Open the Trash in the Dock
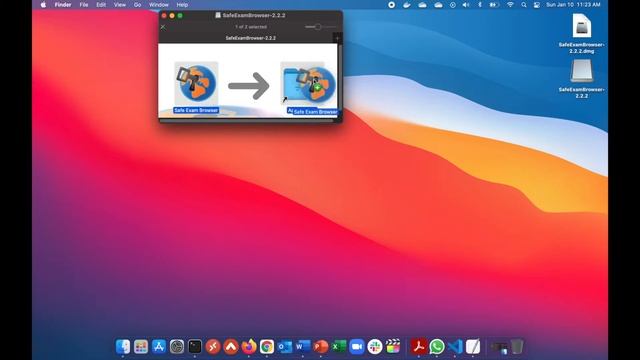 (516, 347)
